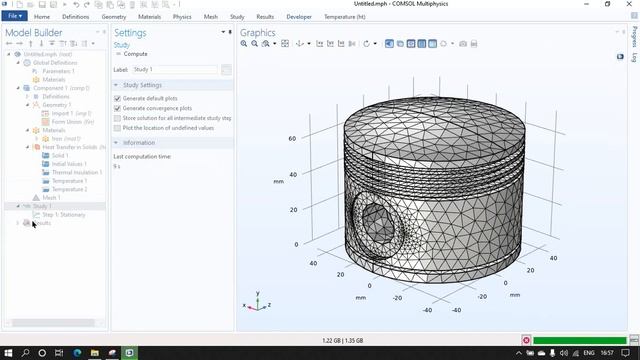This screenshot has width=640, height=360.
Task: Collapse the Global Definitions tree node
Action: [18, 63]
